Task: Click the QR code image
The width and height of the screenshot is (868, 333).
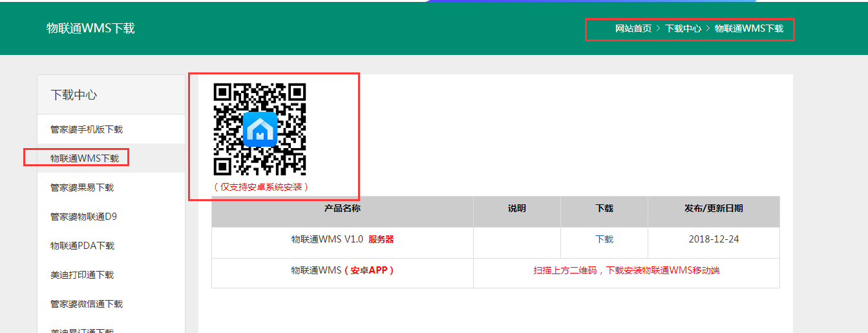Action: tap(260, 129)
